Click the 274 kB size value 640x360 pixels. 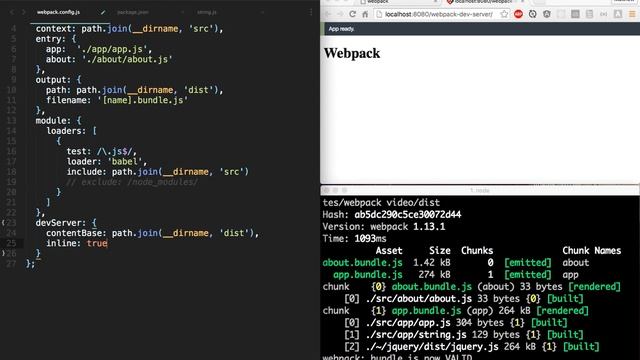click(x=434, y=275)
